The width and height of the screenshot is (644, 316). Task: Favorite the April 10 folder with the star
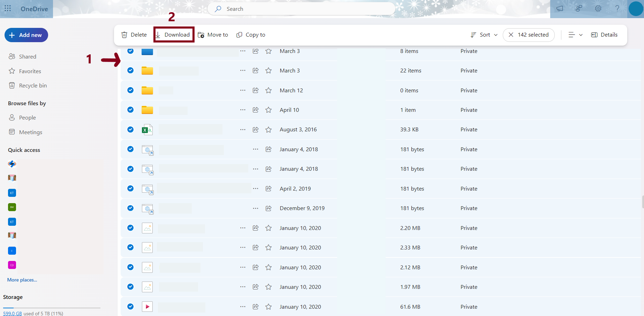point(268,110)
